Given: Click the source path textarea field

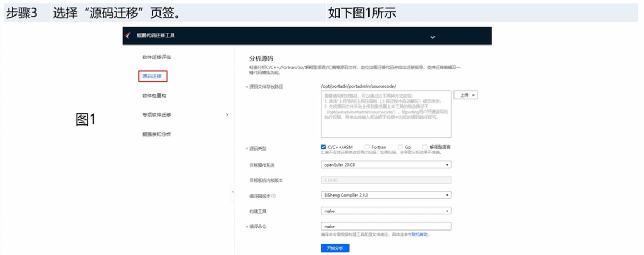Looking at the screenshot, I should [386, 114].
